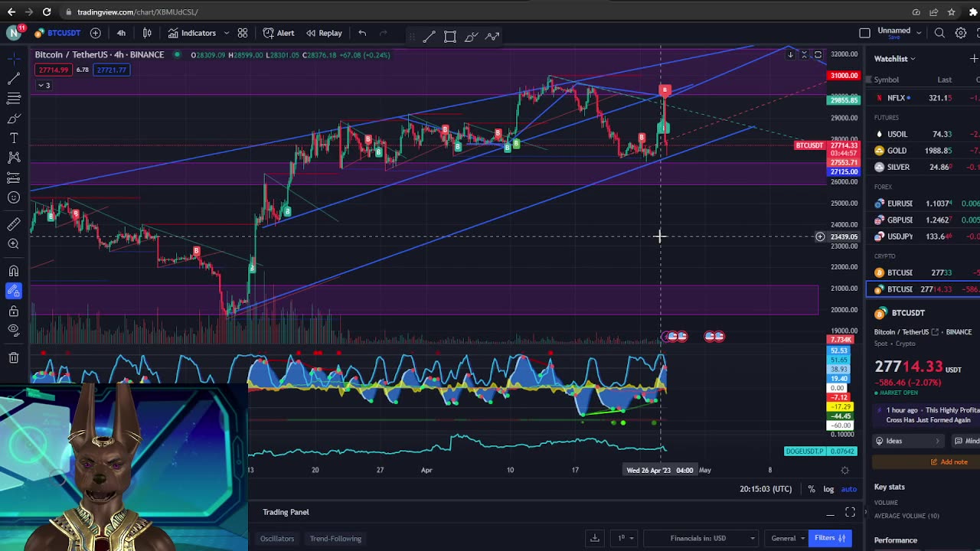
Task: Open the Watchlist dropdown
Action: 895,59
